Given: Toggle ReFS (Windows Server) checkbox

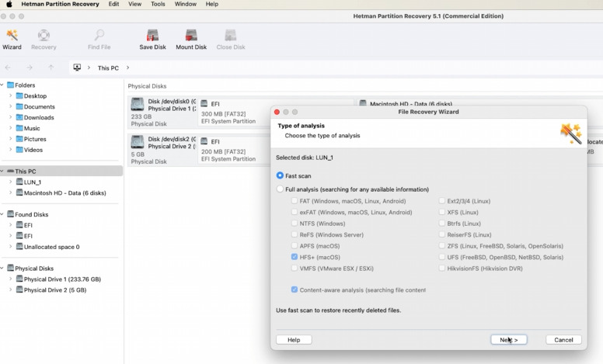Looking at the screenshot, I should tap(295, 234).
